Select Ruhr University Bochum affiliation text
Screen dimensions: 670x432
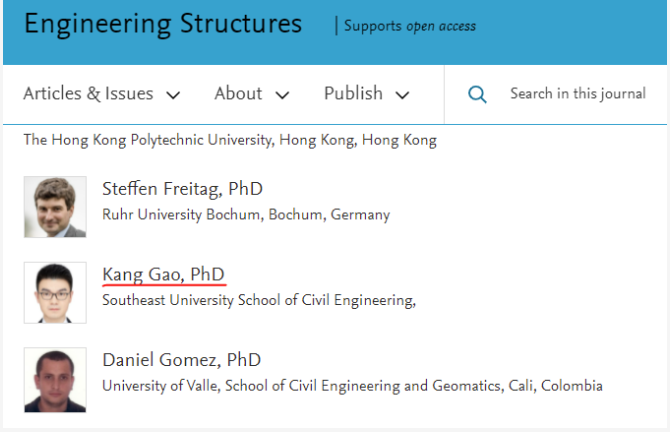(x=246, y=215)
